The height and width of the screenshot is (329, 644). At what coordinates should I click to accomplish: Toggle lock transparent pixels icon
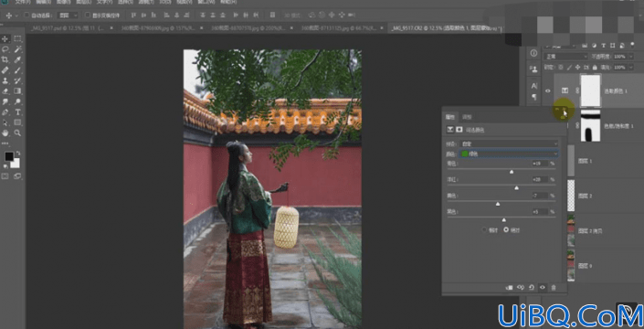click(561, 67)
